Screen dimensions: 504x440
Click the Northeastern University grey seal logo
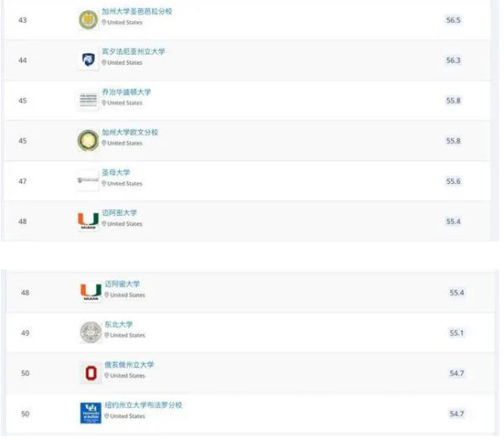[91, 333]
